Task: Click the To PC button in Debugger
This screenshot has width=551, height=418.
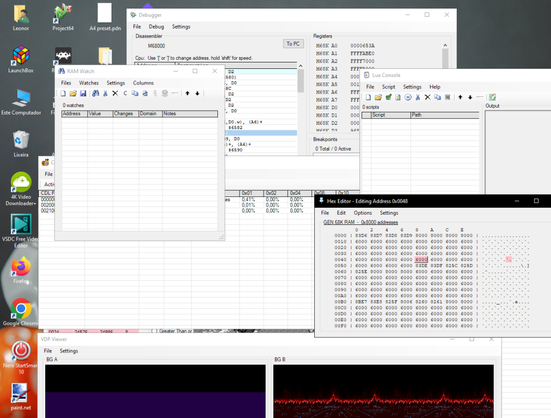Action: (293, 44)
